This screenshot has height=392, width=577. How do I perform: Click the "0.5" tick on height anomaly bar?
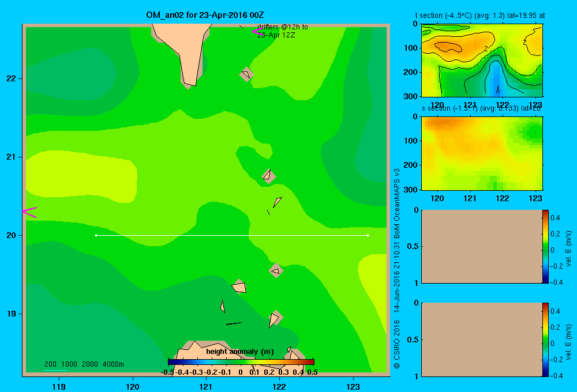click(312, 372)
